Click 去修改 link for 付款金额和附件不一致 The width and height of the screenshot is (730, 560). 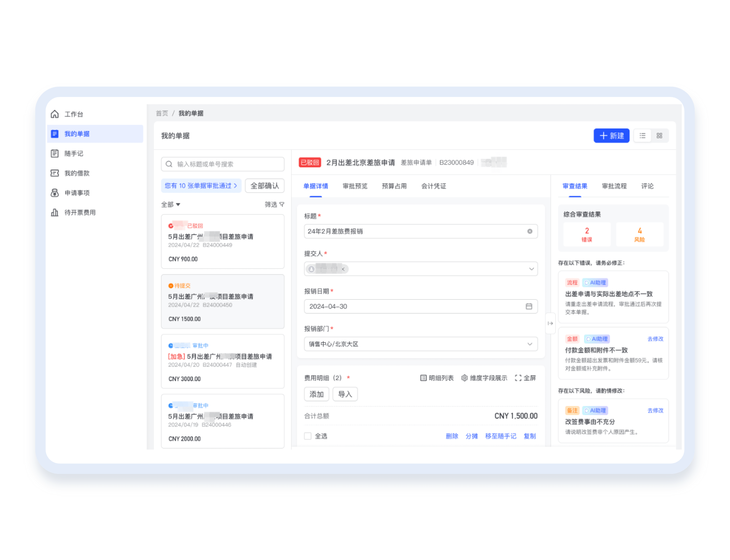655,339
